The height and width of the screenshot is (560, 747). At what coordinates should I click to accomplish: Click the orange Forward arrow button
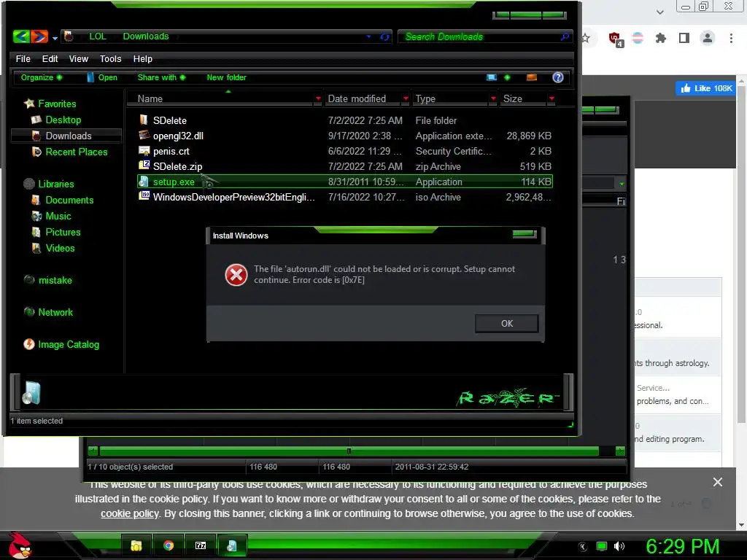pos(39,36)
